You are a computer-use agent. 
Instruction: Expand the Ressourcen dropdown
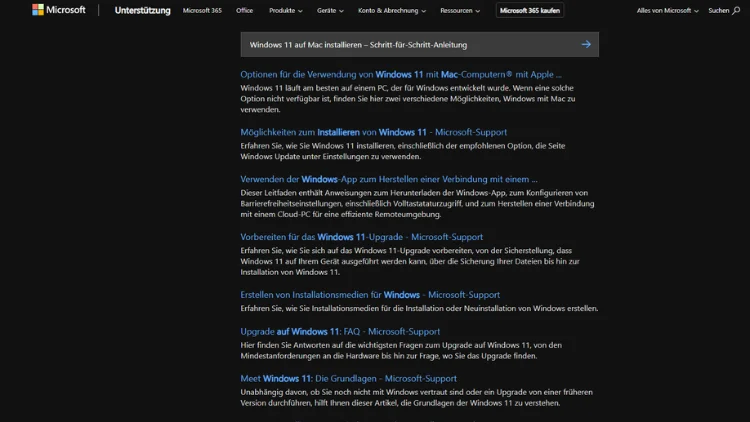460,11
